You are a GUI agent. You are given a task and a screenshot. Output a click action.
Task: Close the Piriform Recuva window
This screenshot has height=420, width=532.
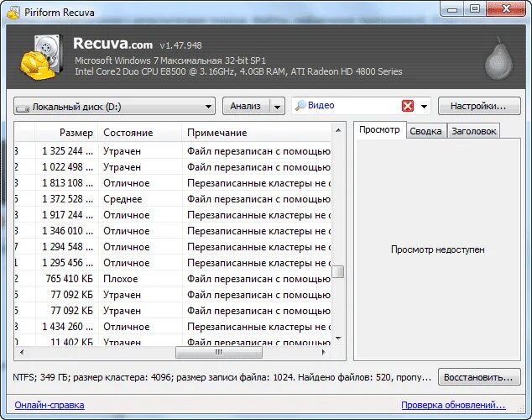click(x=506, y=9)
